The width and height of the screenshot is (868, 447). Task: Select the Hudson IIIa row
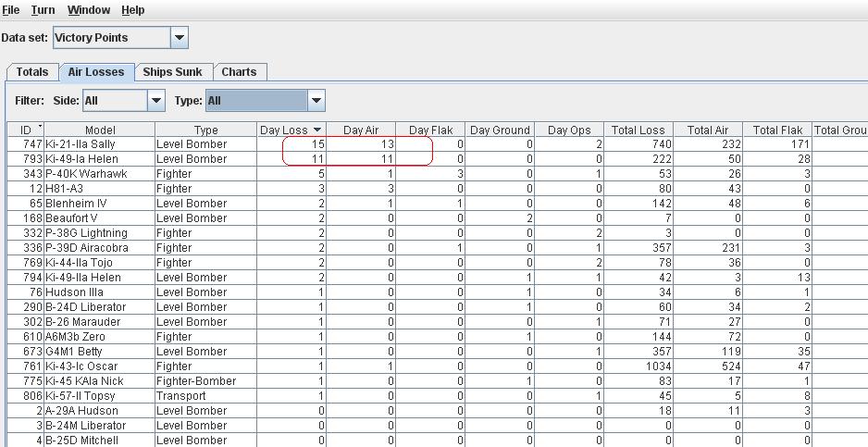tap(438, 292)
